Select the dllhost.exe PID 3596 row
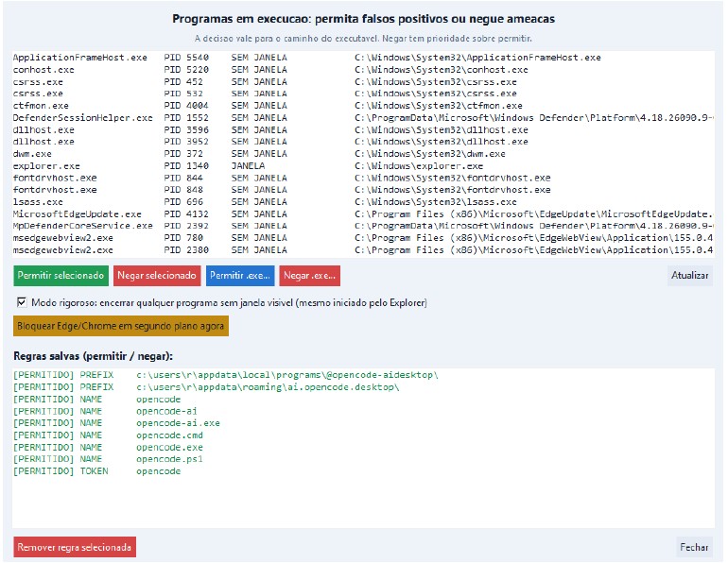The image size is (728, 563). (x=363, y=129)
